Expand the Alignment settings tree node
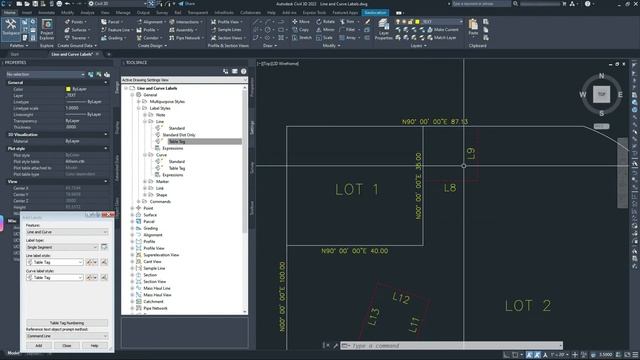The width and height of the screenshot is (640, 360). click(x=132, y=235)
